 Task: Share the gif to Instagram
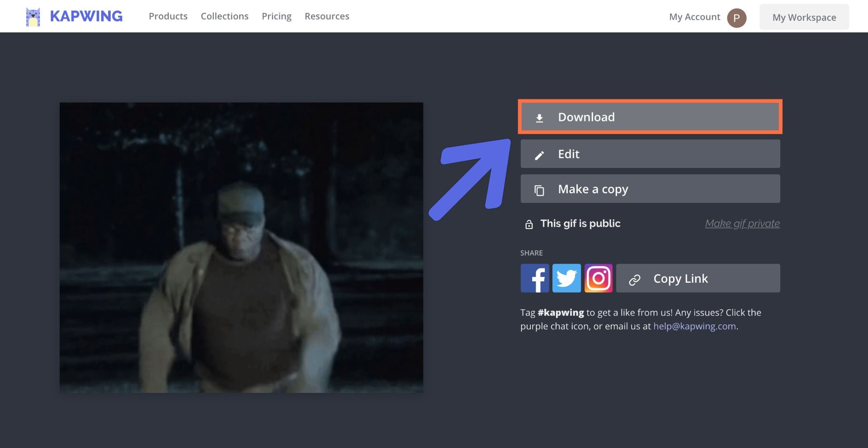pyautogui.click(x=598, y=278)
